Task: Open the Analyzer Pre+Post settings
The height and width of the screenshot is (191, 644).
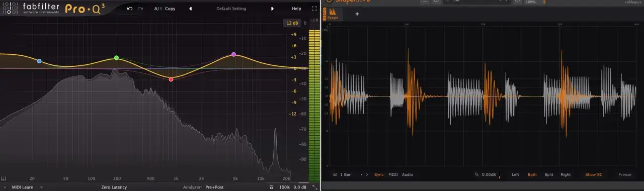Action: click(214, 187)
